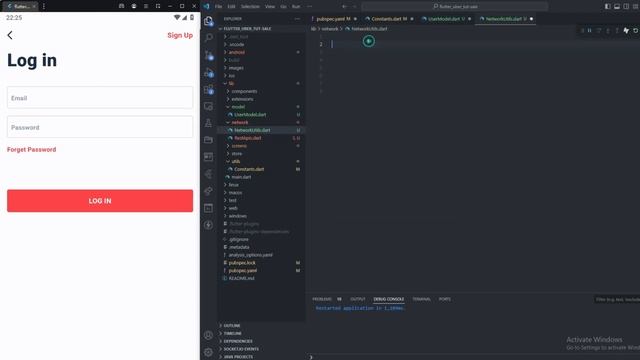
Task: Click the command center search box
Action: pos(455,6)
